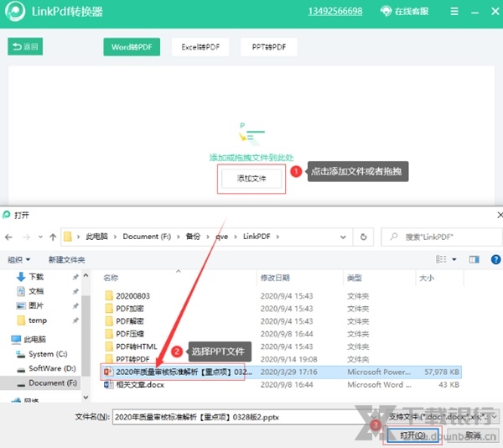Sort by 类型 column header

[355, 278]
